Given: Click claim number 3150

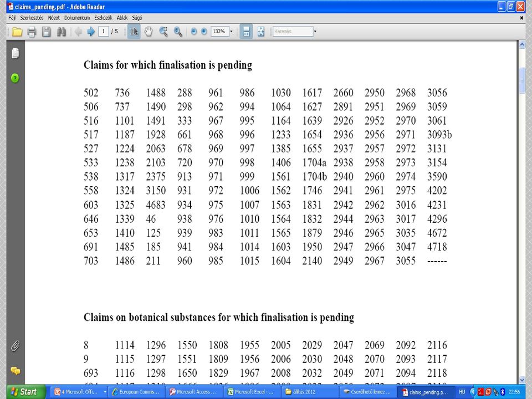Looking at the screenshot, I should (155, 190).
